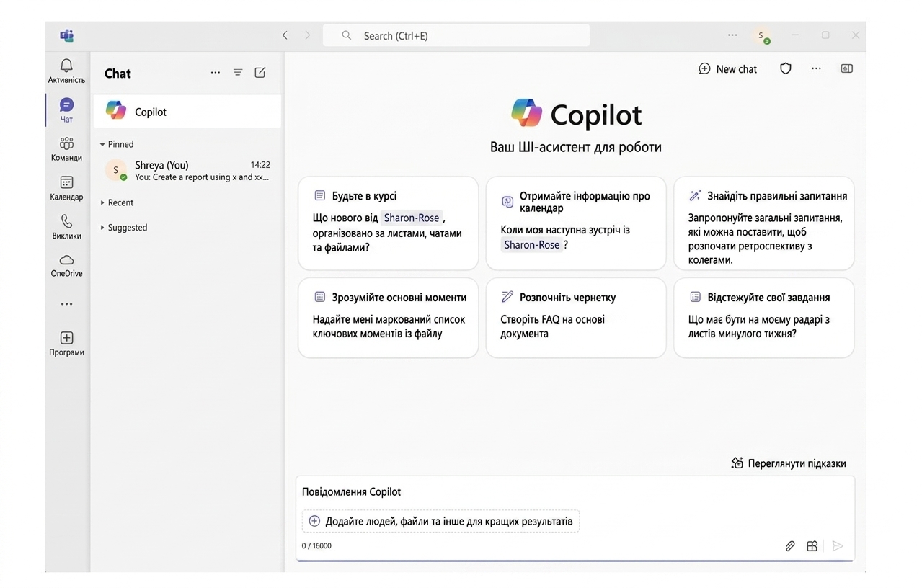Focus the Search (Ctrl+E) box
Viewport: 922px width, 588px height.
point(456,35)
